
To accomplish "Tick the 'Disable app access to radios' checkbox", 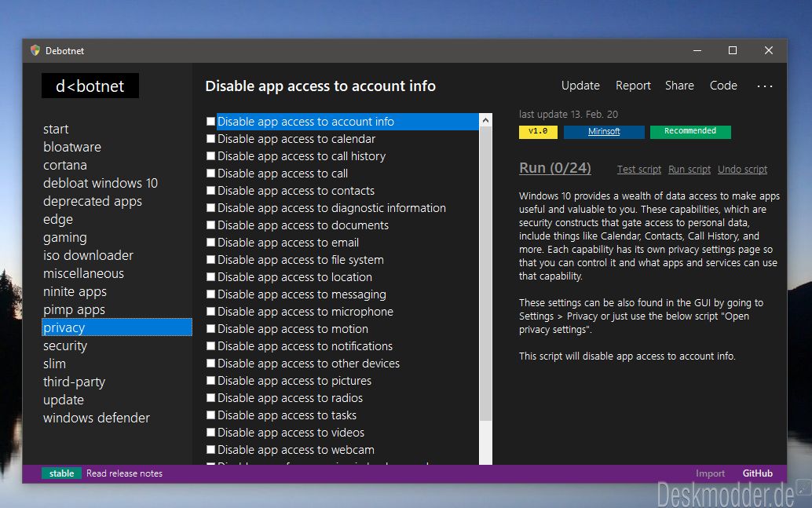I will tap(210, 398).
